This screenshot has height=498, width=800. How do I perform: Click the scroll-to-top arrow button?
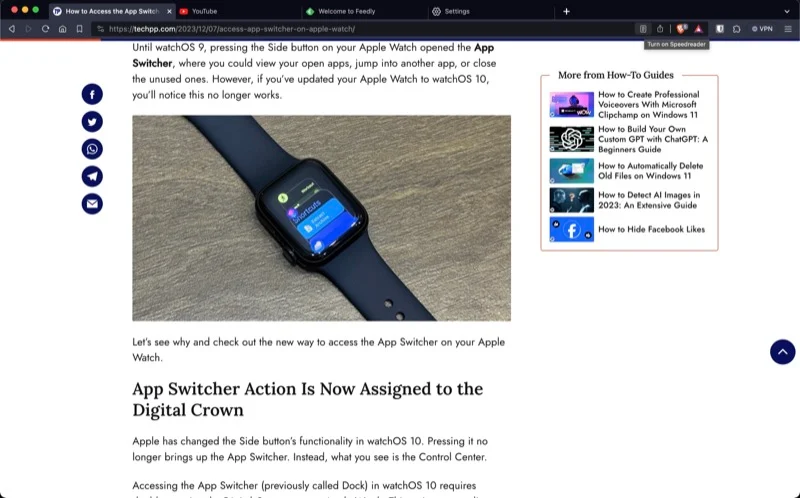[783, 352]
